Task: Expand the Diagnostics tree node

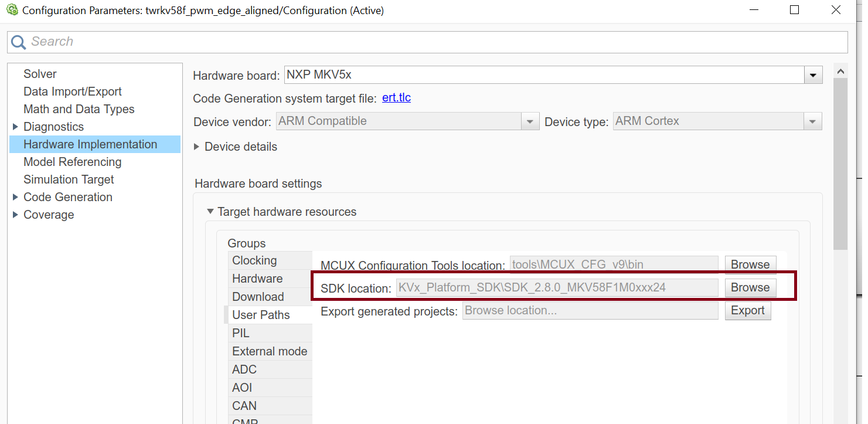Action: tap(15, 127)
